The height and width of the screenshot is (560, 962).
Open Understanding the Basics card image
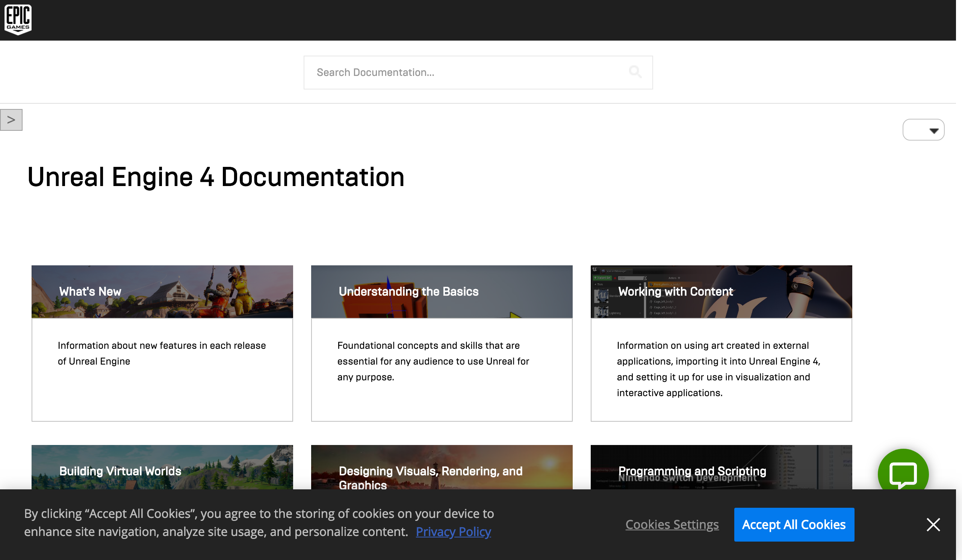coord(442,292)
